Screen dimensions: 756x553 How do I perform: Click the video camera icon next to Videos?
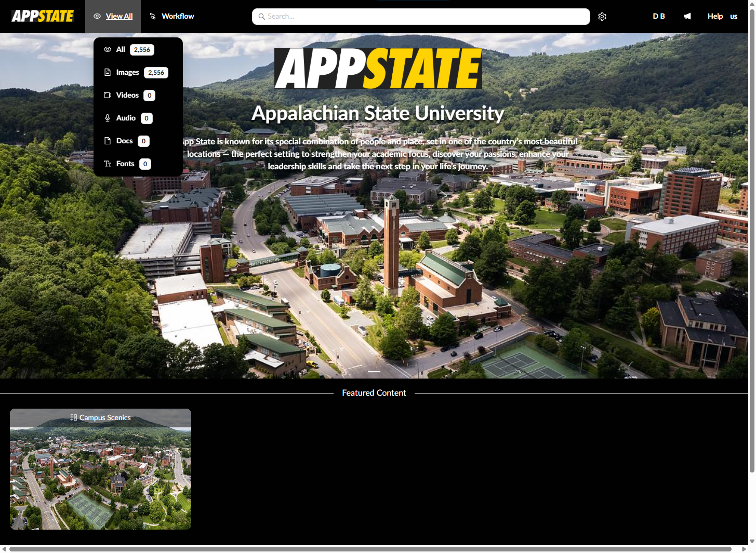tap(108, 95)
